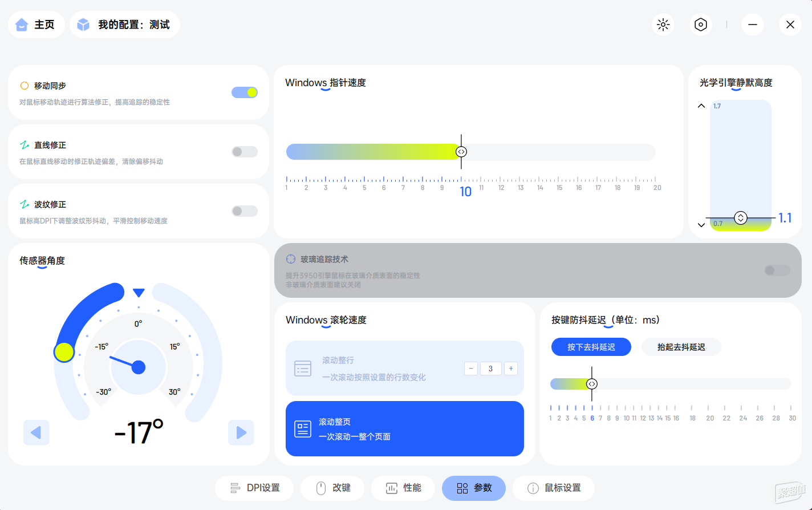The image size is (812, 510).
Task: Switch to 按下去抖延迟 tab
Action: (591, 347)
